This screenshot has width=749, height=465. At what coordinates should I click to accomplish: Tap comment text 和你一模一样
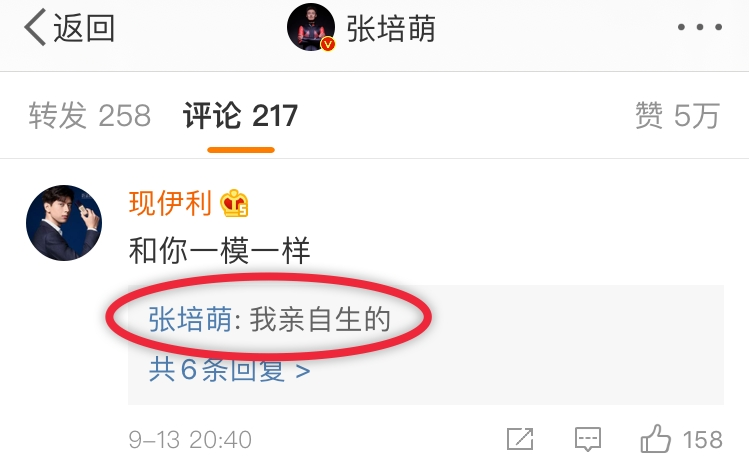tap(220, 250)
